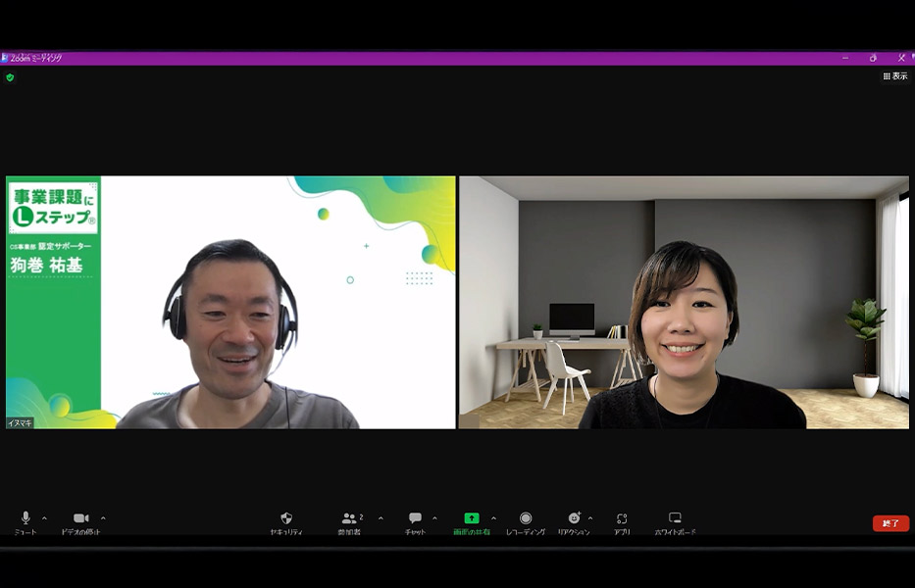The height and width of the screenshot is (588, 915).
Task: Open the Reactions emoji menu
Action: pos(574,518)
